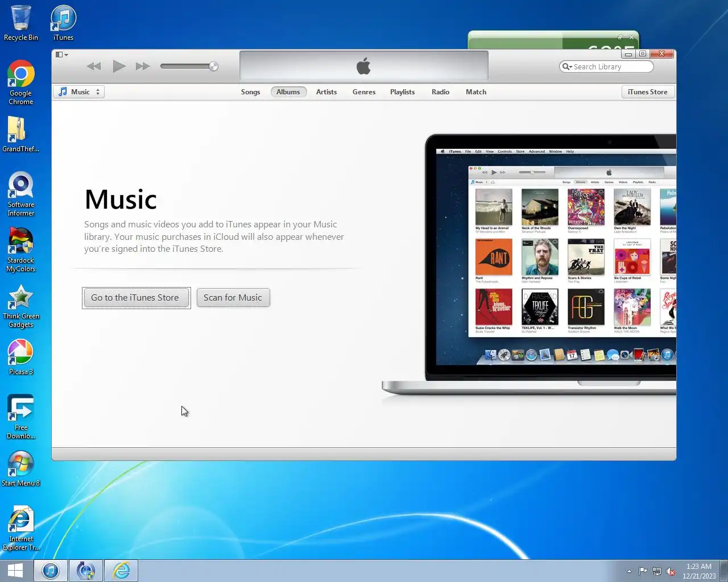Close the green gadget window behind iTunes

[x=631, y=37]
